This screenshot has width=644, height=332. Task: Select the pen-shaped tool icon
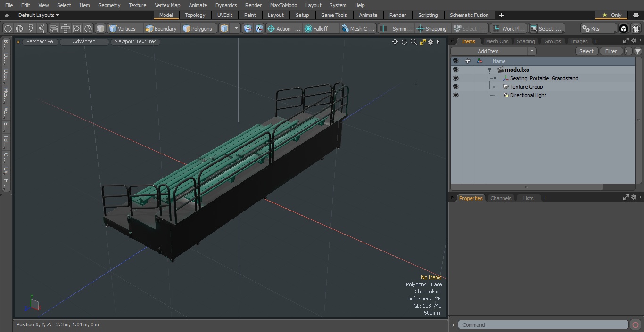(31, 29)
